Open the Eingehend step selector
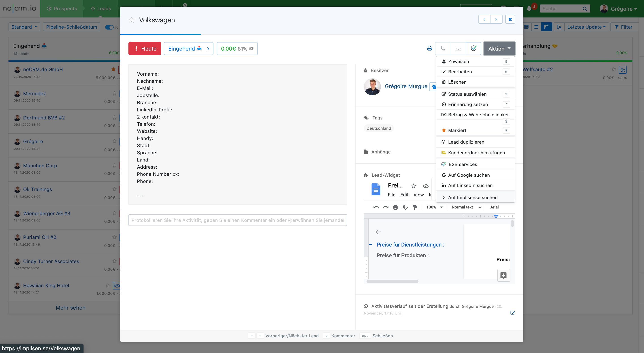 coord(188,49)
